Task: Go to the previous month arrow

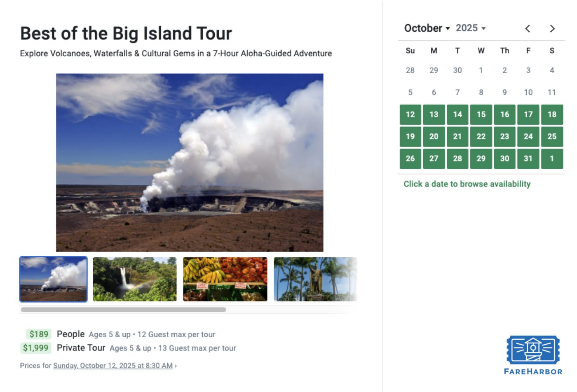Action: [x=528, y=28]
